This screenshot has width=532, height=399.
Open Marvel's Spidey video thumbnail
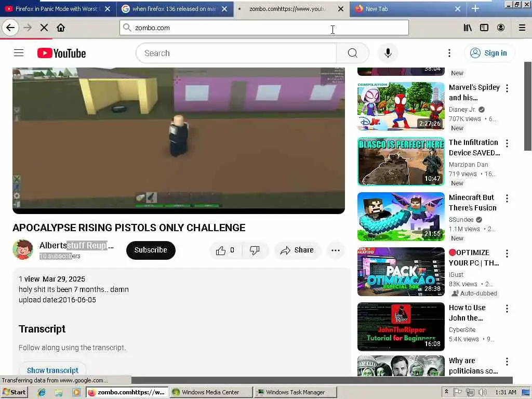click(401, 106)
